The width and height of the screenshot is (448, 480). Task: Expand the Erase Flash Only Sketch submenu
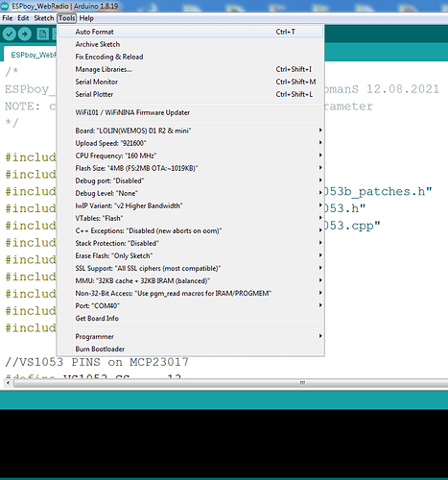point(191,255)
